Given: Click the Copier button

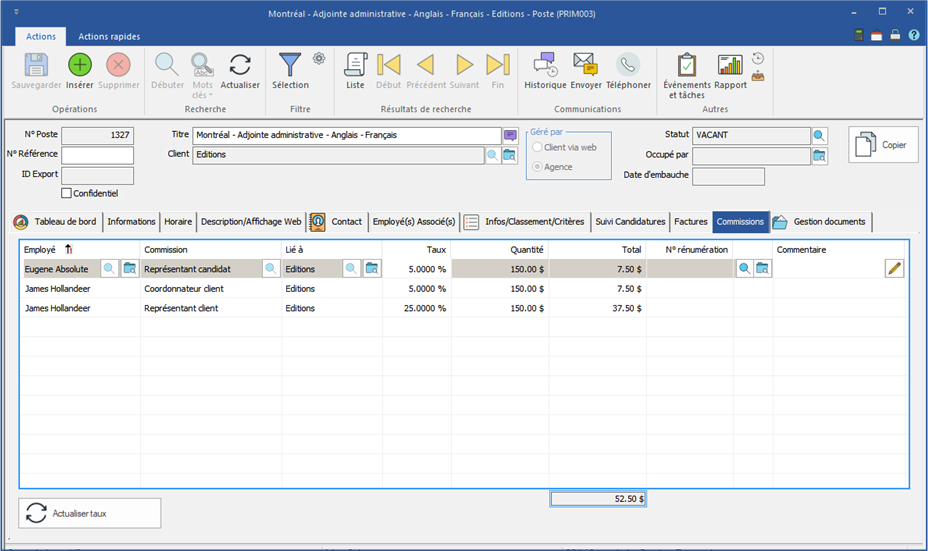Looking at the screenshot, I should tap(883, 145).
